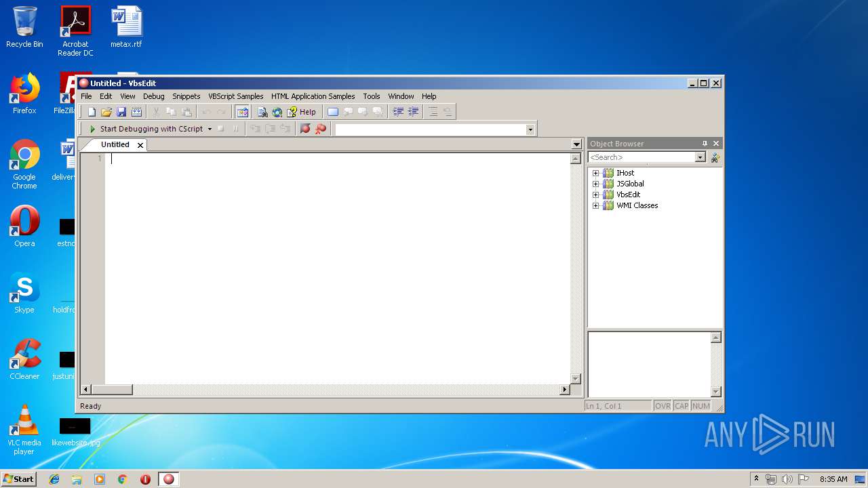Viewport: 868px width, 488px height.
Task: Open the Windows Start menu
Action: pos(19,479)
